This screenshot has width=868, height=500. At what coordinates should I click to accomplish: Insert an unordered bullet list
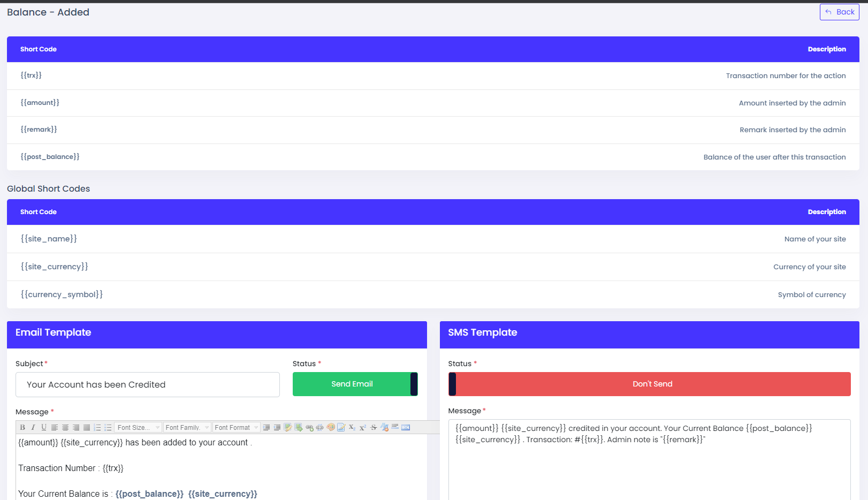tap(108, 427)
